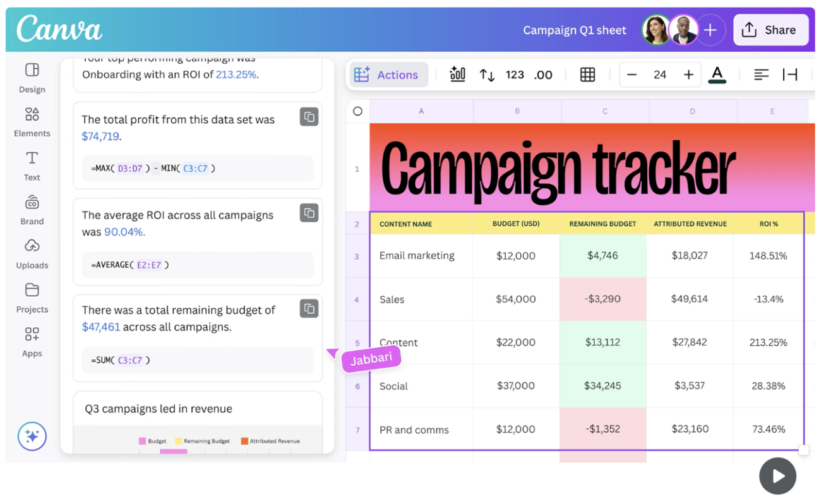The image size is (821, 504).
Task: Select the Text tool in sidebar
Action: click(x=32, y=165)
